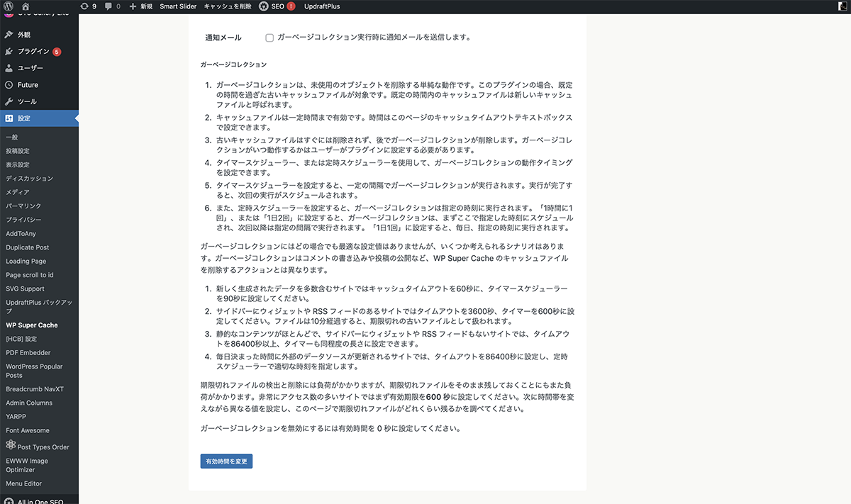The height and width of the screenshot is (504, 851).
Task: Click the SEO gear icon in admin bar
Action: [x=264, y=6]
